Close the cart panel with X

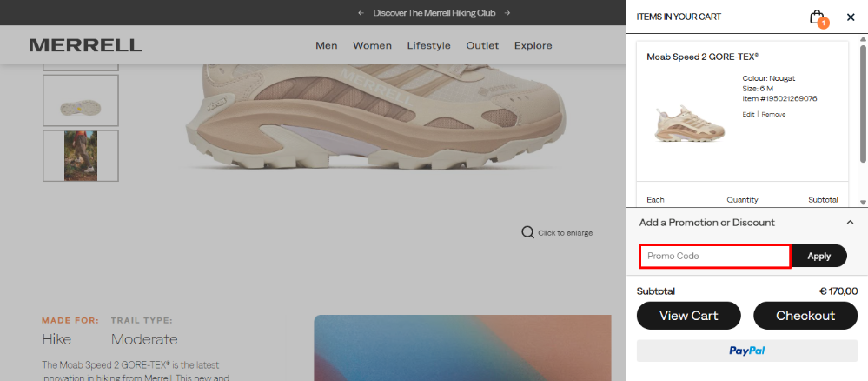coord(851,17)
